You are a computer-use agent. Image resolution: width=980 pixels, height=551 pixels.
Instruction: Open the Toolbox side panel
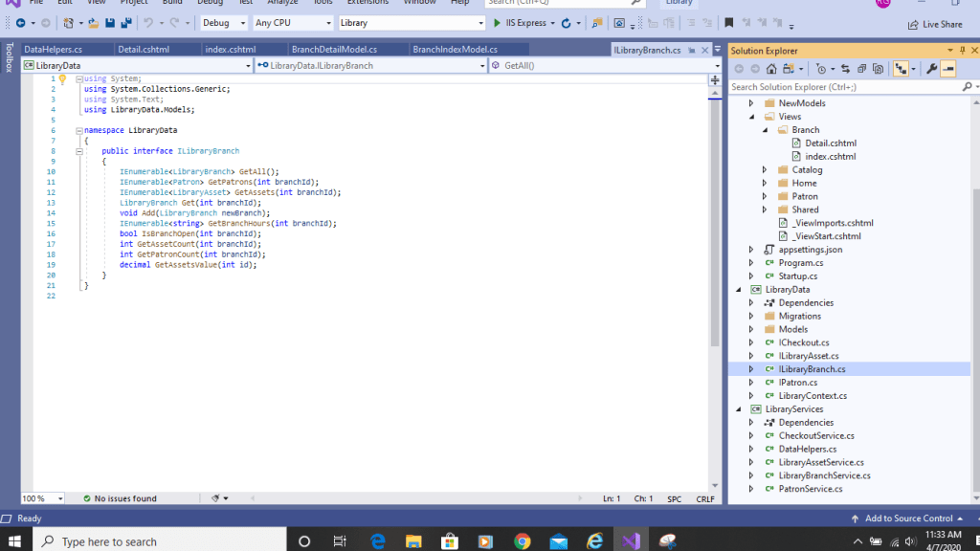[x=9, y=58]
